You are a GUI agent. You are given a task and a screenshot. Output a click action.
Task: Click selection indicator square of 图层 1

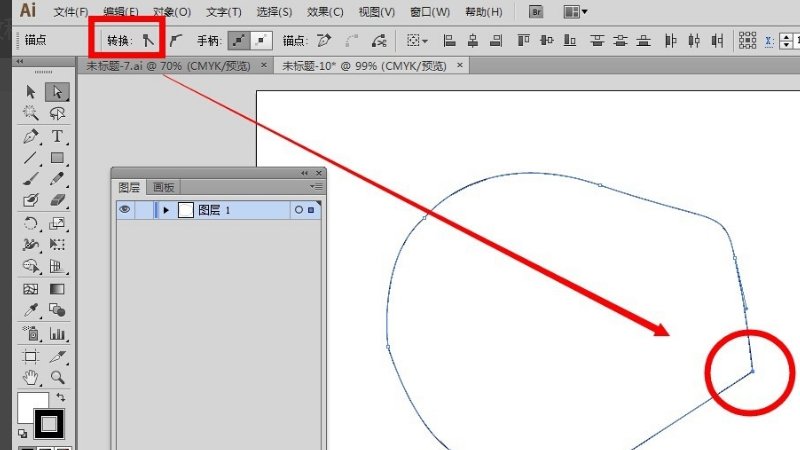pos(311,210)
